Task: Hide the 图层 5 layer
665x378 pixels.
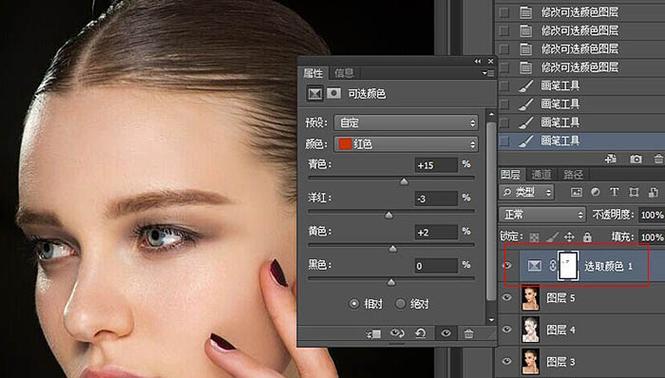Action: (x=507, y=297)
